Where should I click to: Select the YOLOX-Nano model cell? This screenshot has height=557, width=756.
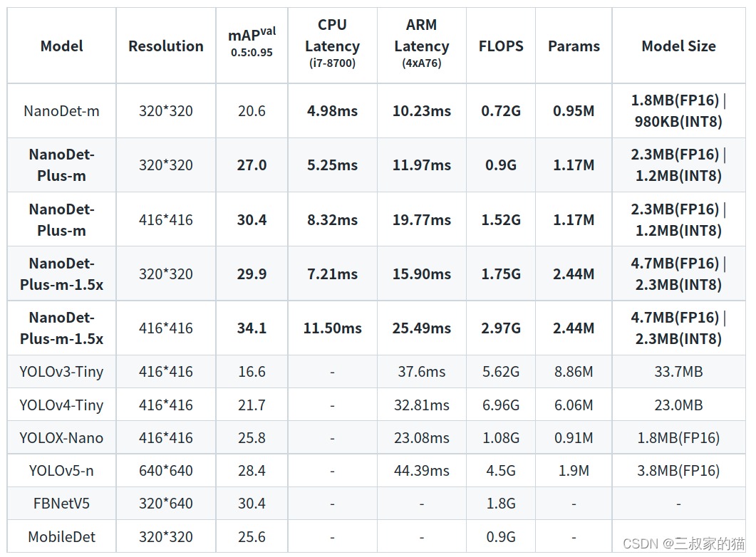coord(62,438)
